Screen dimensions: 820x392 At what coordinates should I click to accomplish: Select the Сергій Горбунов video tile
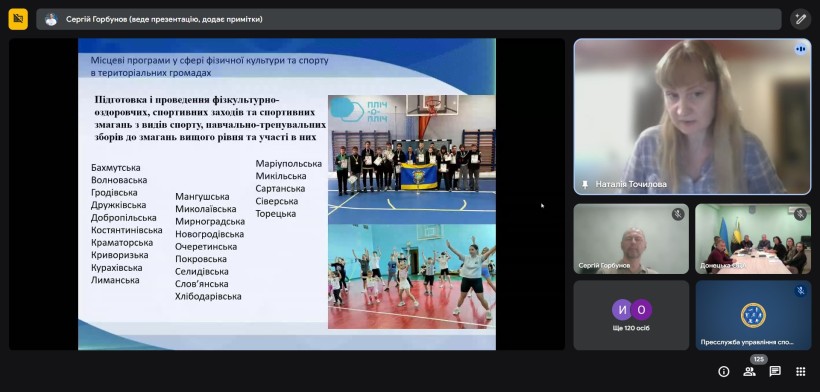click(631, 239)
